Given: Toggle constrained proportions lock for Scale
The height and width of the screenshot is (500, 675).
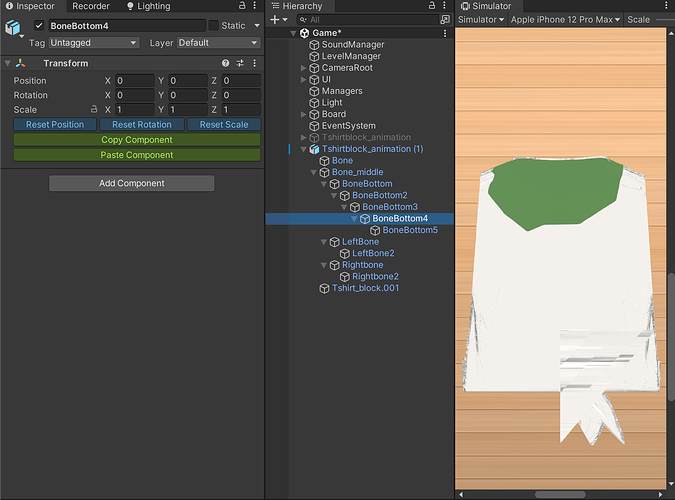Looking at the screenshot, I should (94, 109).
